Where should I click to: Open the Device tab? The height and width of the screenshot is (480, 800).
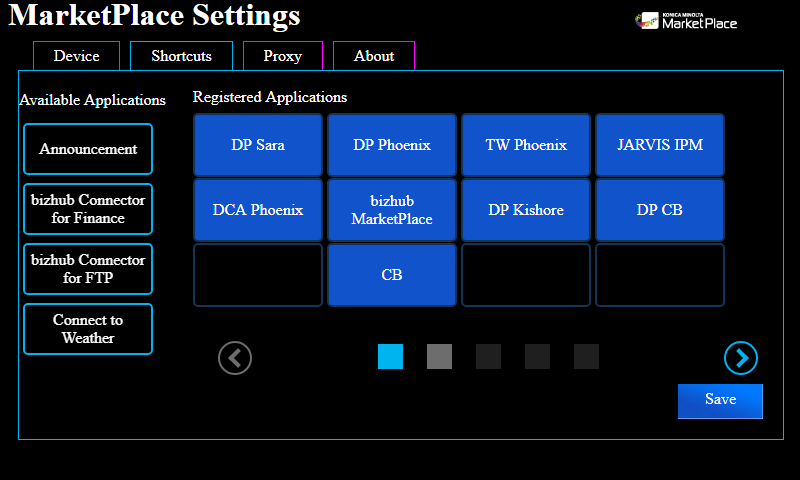(76, 56)
